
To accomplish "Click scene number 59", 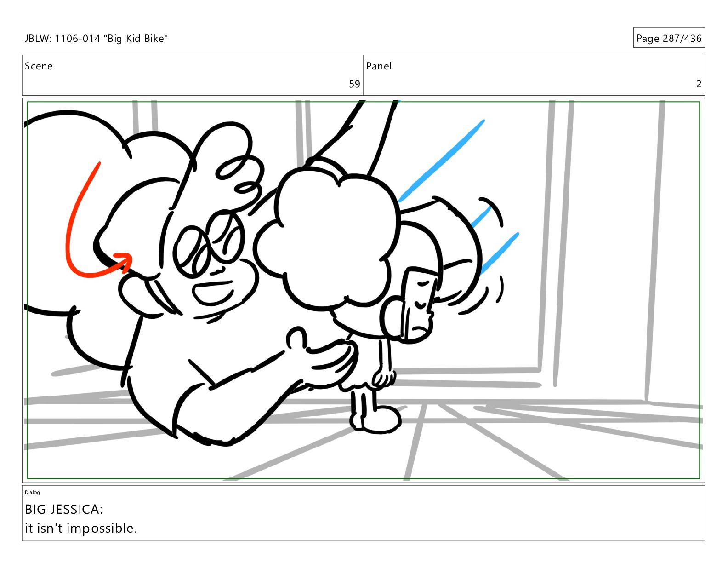I will [x=354, y=84].
